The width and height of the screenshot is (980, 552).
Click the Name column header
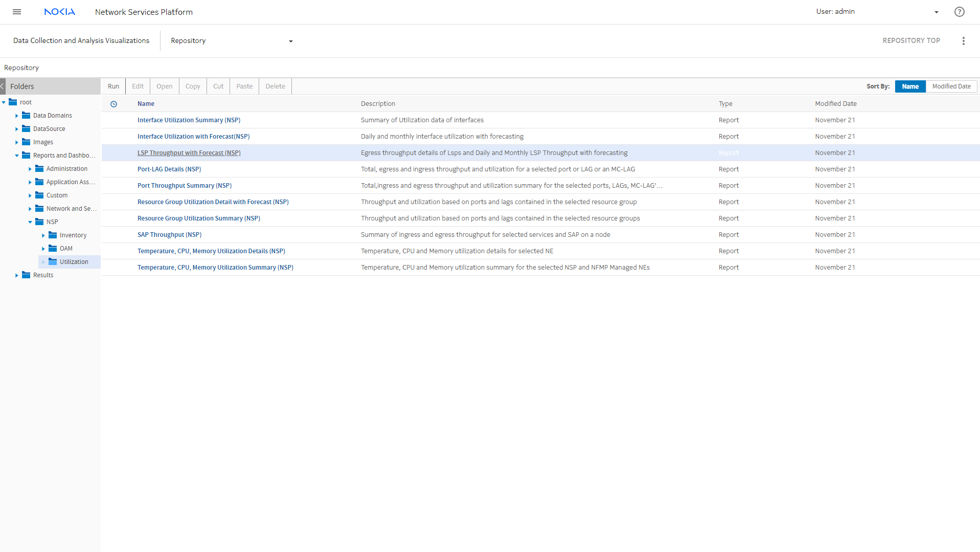click(x=146, y=104)
